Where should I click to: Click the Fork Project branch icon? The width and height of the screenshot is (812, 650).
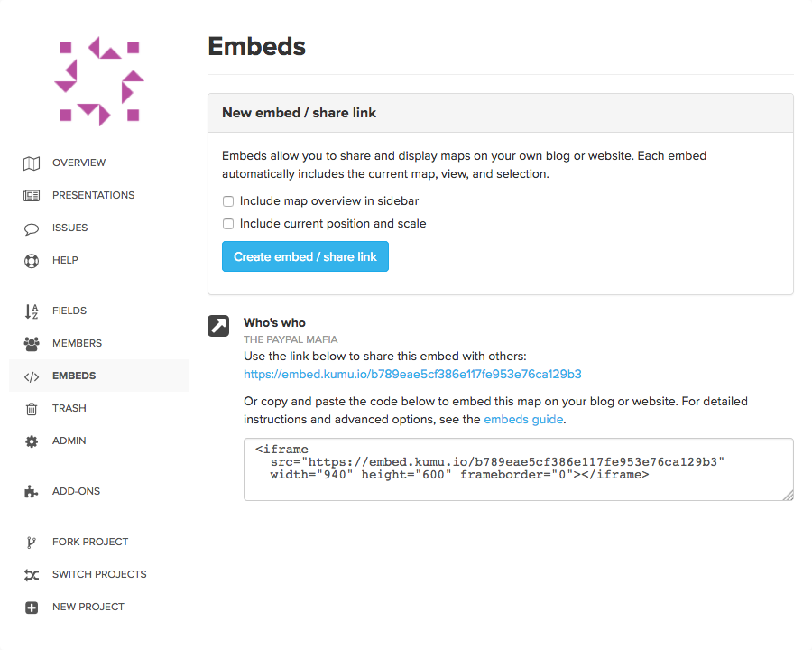[x=31, y=542]
